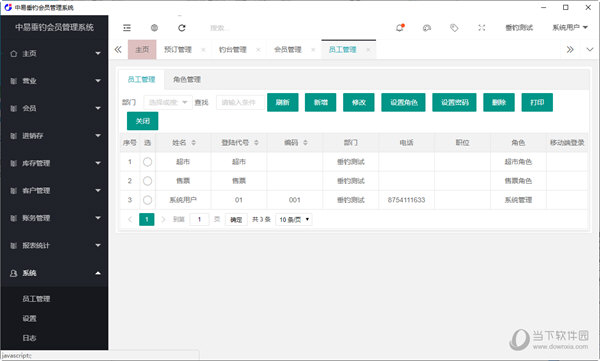Switch to the 会员管理 tab
Image resolution: width=600 pixels, height=361 pixels.
click(288, 49)
